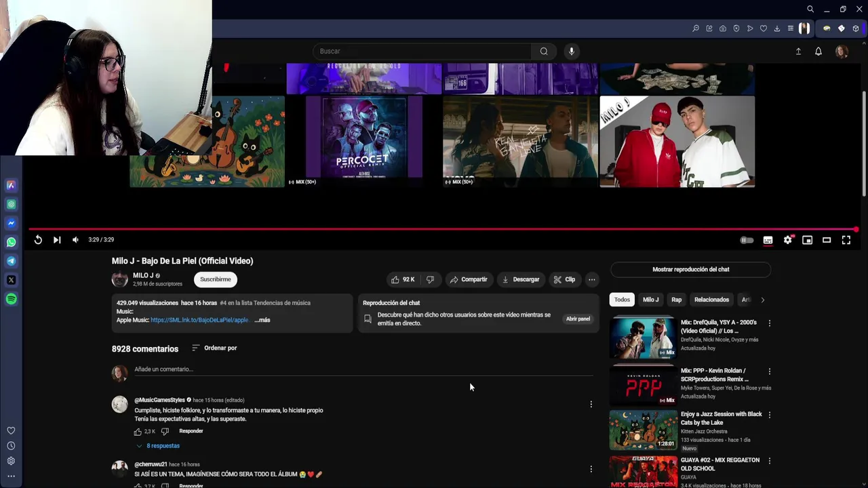Open Easy Setup sliders icon in toolbar

point(791,28)
